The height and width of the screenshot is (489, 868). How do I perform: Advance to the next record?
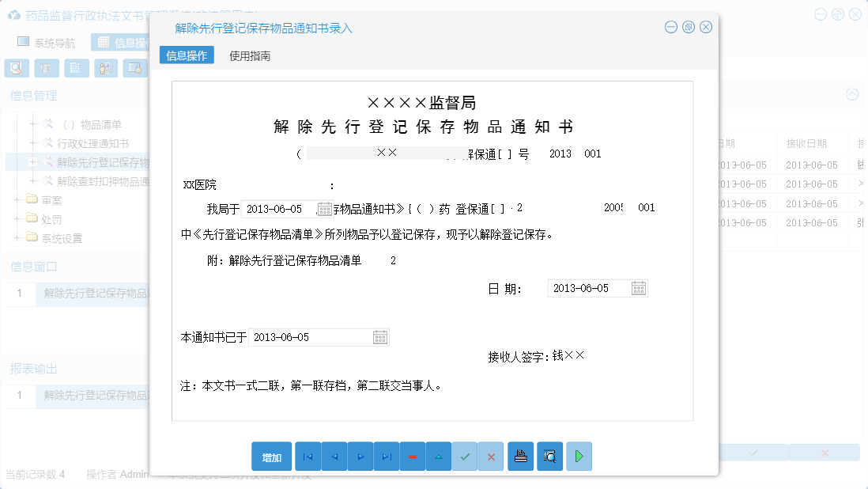tap(360, 457)
